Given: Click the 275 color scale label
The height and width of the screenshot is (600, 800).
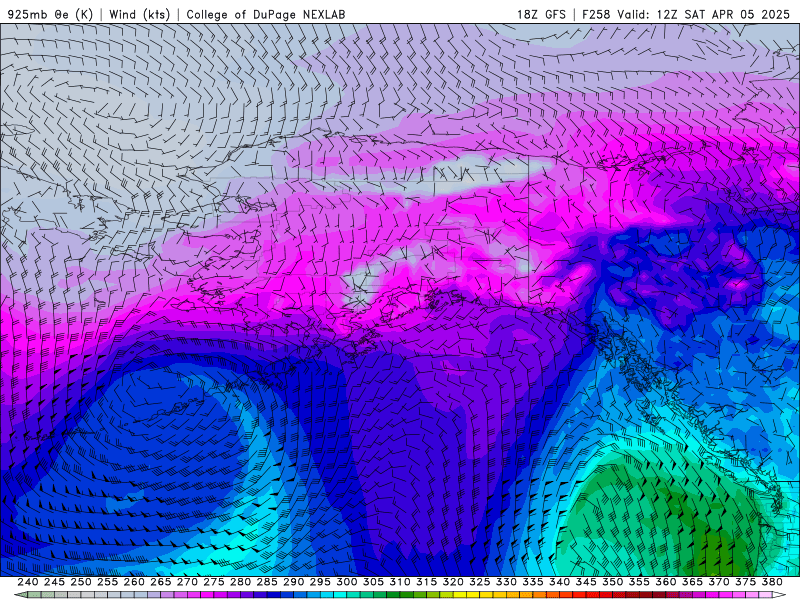Looking at the screenshot, I should click(x=213, y=582).
